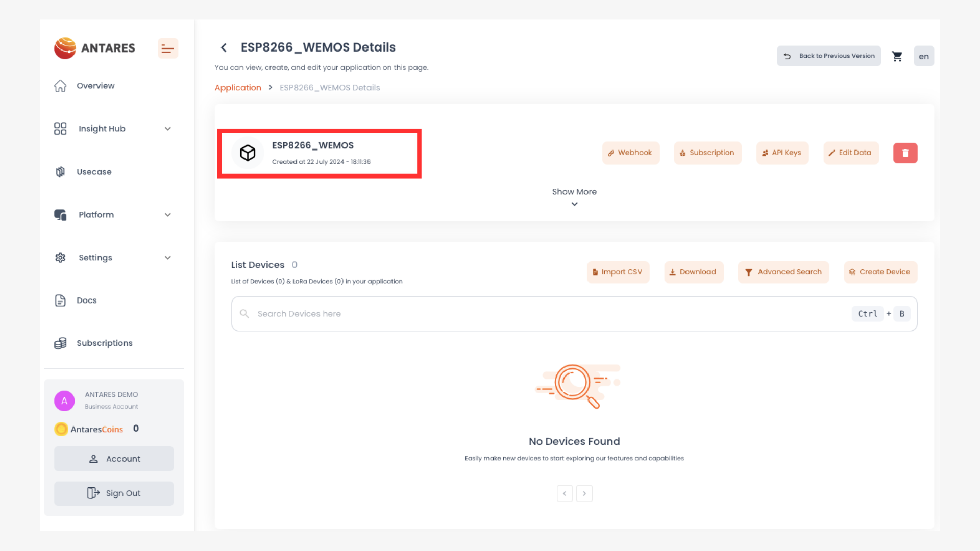Open the shopping cart
This screenshot has width=980, height=551.
[x=897, y=56]
